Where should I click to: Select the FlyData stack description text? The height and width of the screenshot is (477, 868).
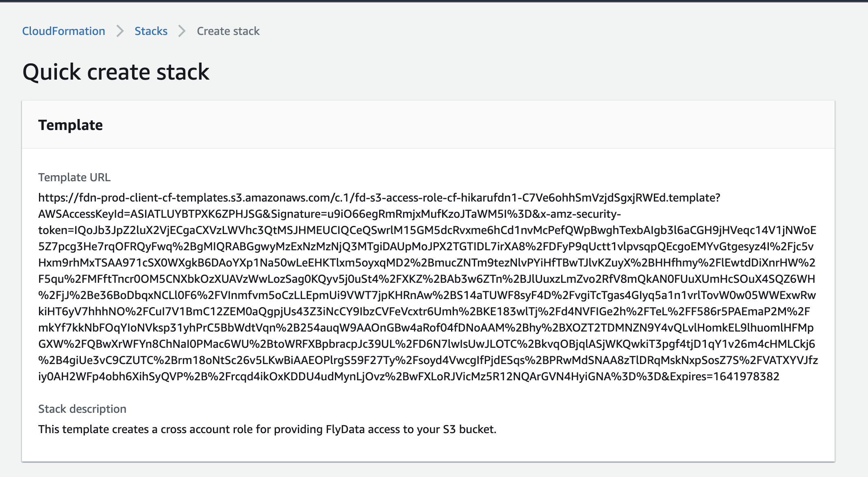(x=267, y=429)
